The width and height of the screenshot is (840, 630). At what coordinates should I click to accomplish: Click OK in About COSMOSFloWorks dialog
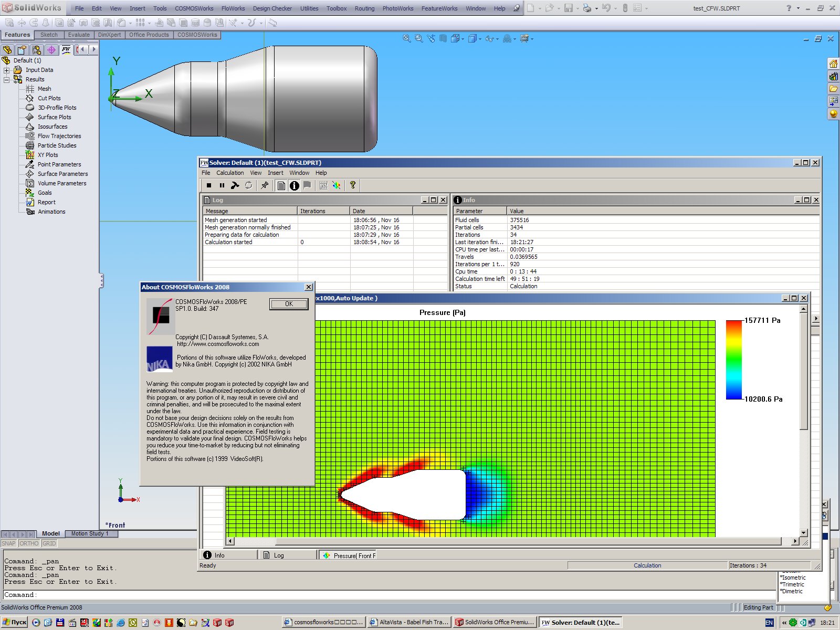(289, 304)
